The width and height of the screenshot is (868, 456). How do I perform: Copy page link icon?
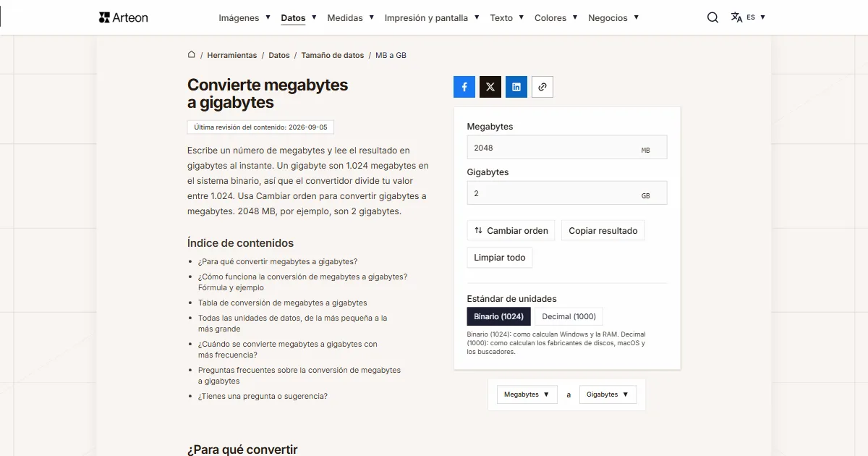542,87
